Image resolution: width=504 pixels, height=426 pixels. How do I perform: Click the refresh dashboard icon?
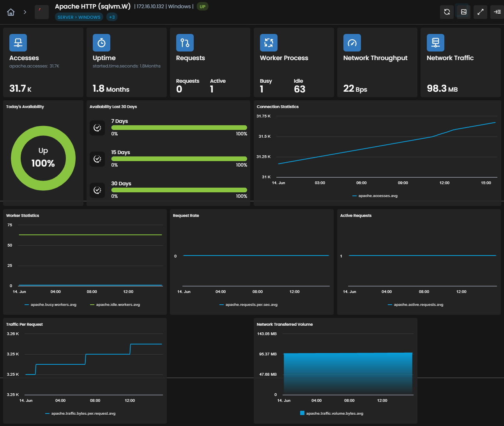tap(447, 12)
